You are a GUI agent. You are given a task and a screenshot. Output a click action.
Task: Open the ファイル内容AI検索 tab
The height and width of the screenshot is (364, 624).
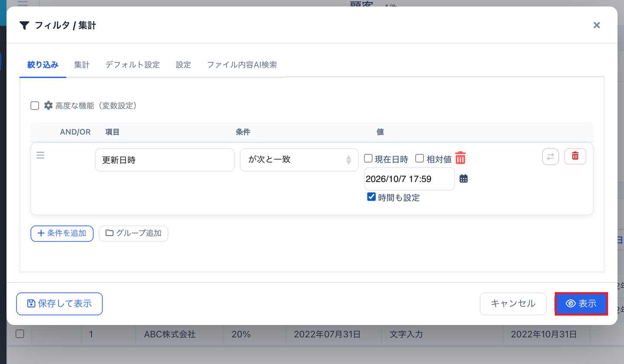coord(242,65)
